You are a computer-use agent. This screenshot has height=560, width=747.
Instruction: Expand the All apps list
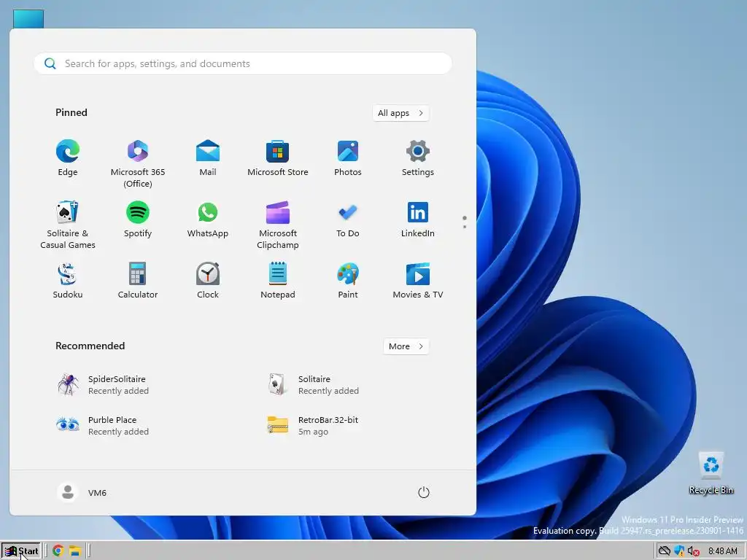[x=400, y=113]
